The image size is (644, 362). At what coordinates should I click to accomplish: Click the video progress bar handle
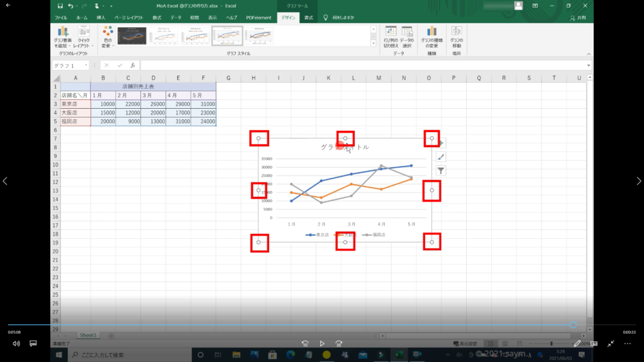point(573,325)
